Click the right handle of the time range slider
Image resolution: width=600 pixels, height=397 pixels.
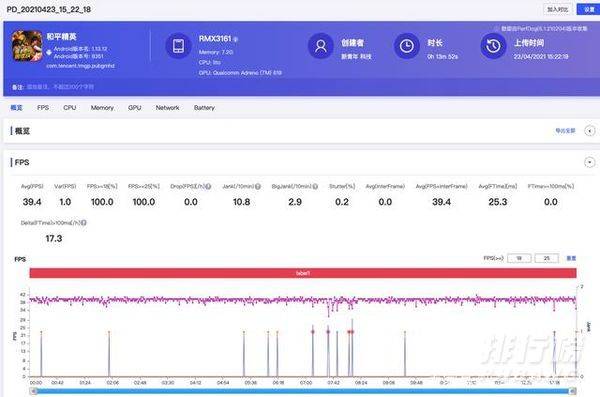tap(573, 391)
